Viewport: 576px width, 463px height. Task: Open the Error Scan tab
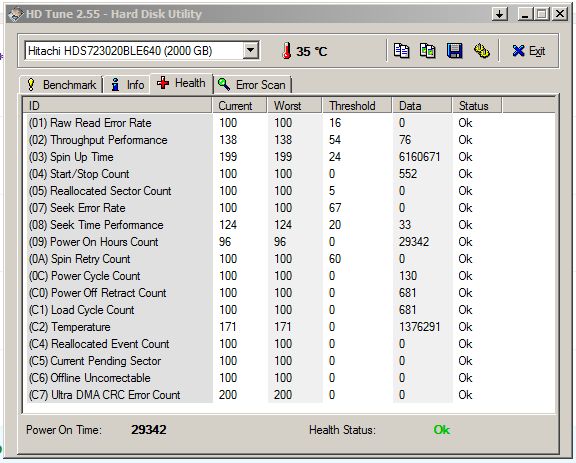pyautogui.click(x=252, y=85)
